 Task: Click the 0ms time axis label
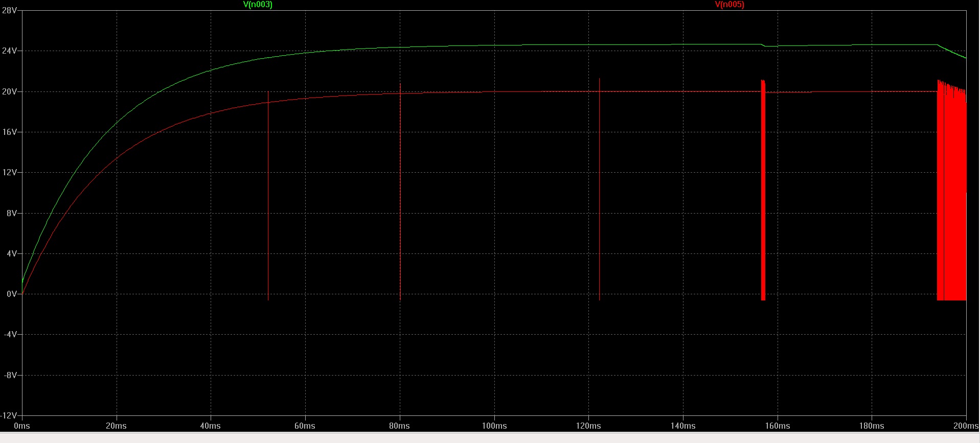tap(22, 426)
